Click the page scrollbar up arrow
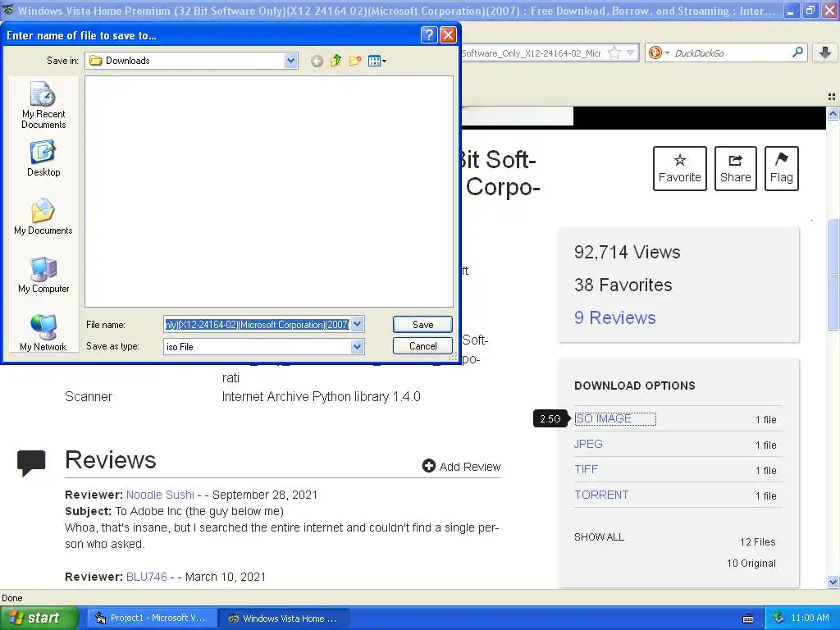Screen dimensions: 840x630 [833, 113]
